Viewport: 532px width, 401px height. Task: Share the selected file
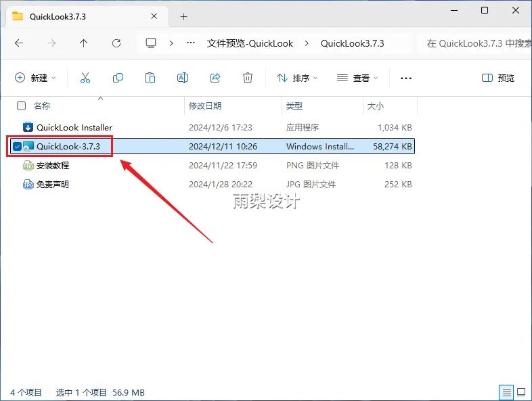[x=215, y=78]
